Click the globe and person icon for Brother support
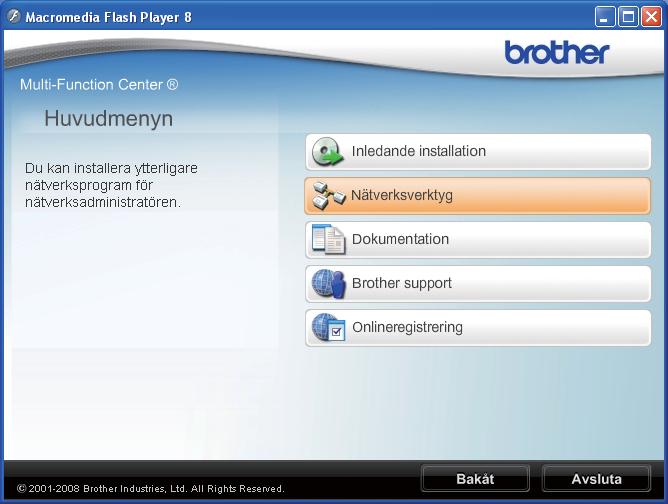 (x=328, y=284)
